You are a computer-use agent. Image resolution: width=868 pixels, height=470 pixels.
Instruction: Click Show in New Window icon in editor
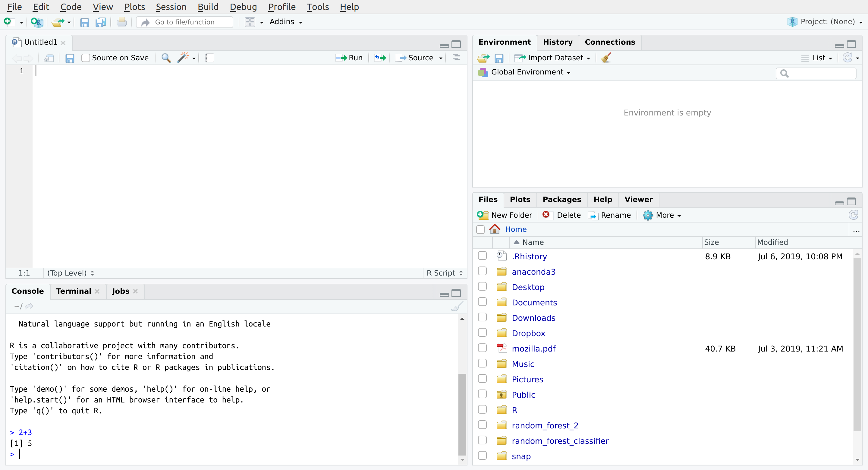(49, 58)
